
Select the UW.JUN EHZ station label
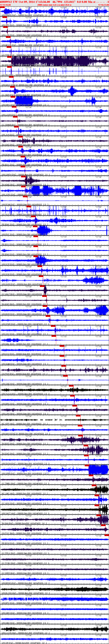click(x=24, y=135)
